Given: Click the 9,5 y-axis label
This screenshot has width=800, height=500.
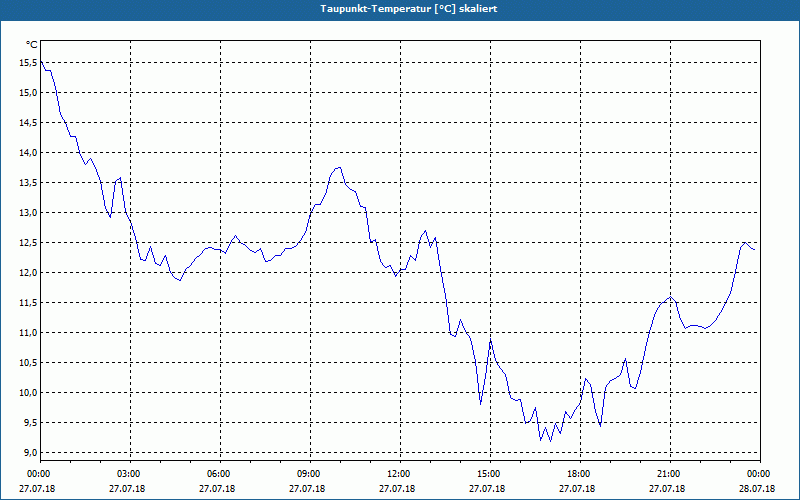Looking at the screenshot, I should point(31,422).
